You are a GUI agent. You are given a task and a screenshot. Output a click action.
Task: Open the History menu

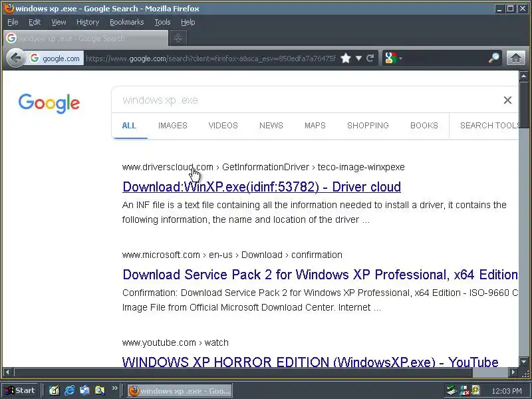pyautogui.click(x=88, y=22)
